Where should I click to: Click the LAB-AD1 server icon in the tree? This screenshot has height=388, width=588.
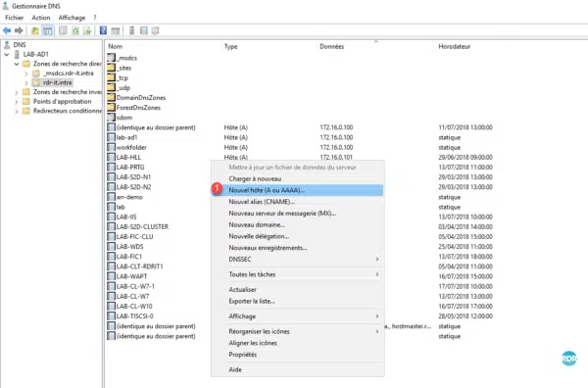click(17, 54)
